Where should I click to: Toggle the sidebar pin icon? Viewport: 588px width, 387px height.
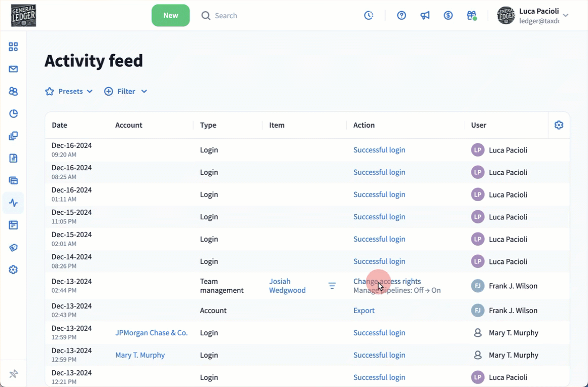(13, 374)
